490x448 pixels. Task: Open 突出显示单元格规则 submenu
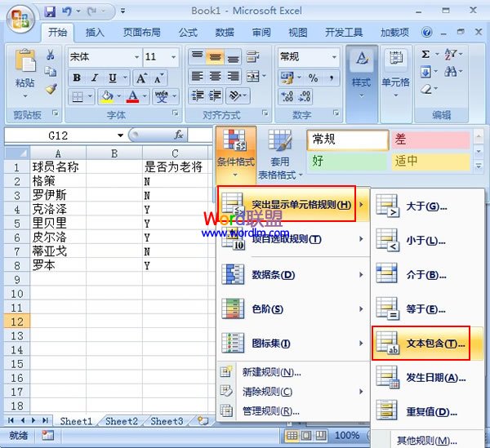click(293, 205)
